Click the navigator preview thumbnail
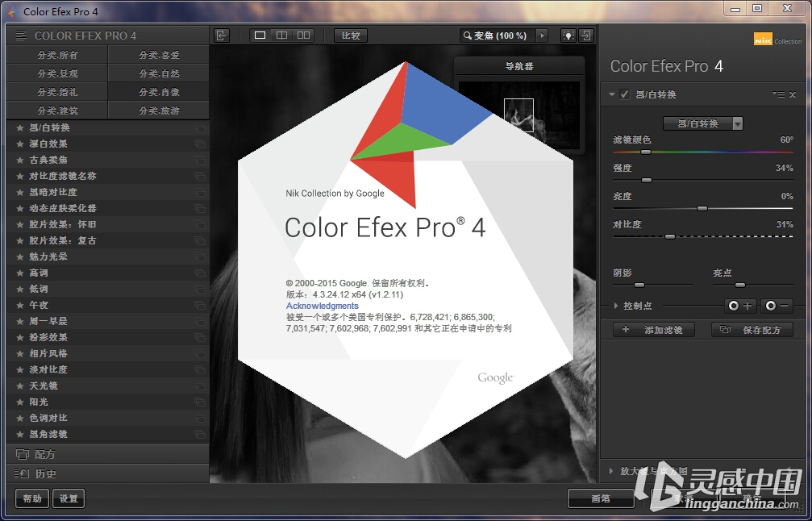The width and height of the screenshot is (812, 521). click(519, 115)
